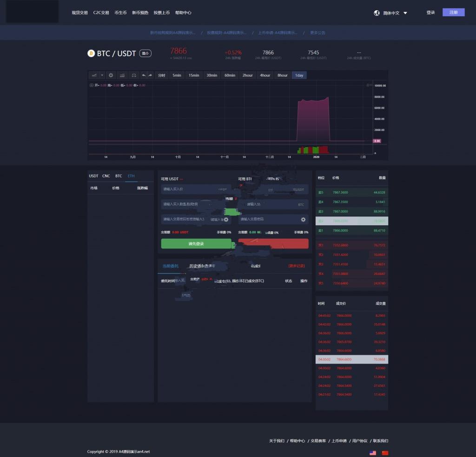476x457 pixels.
Task: Open the chart settings gear icon
Action: click(x=111, y=75)
